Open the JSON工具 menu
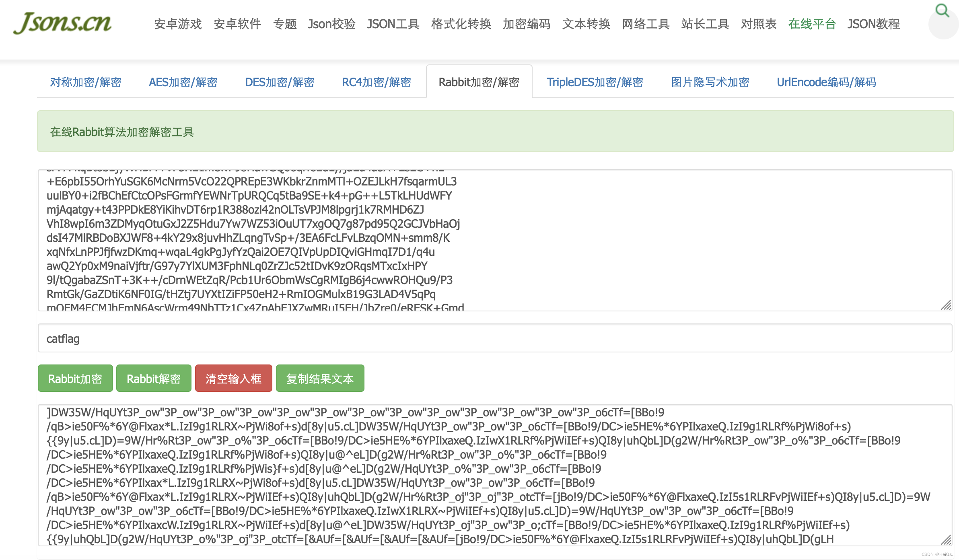Image resolution: width=959 pixels, height=560 pixels. [x=393, y=24]
